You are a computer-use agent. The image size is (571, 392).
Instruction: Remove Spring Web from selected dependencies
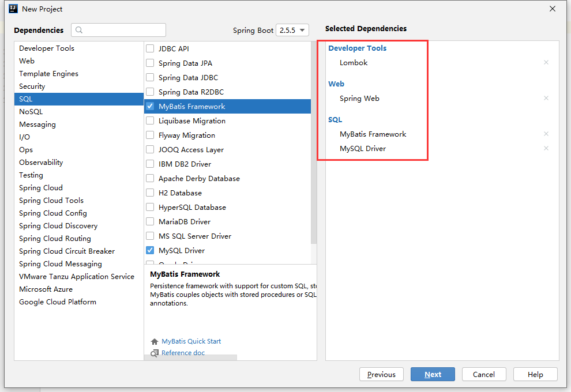546,98
